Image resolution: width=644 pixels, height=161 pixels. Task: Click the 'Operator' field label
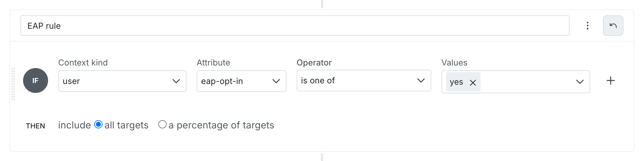coord(314,63)
